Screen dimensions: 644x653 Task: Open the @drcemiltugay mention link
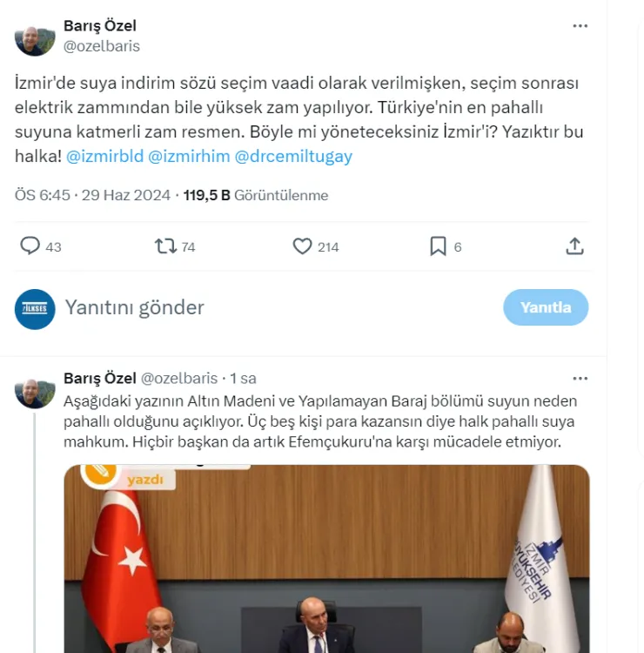[293, 157]
